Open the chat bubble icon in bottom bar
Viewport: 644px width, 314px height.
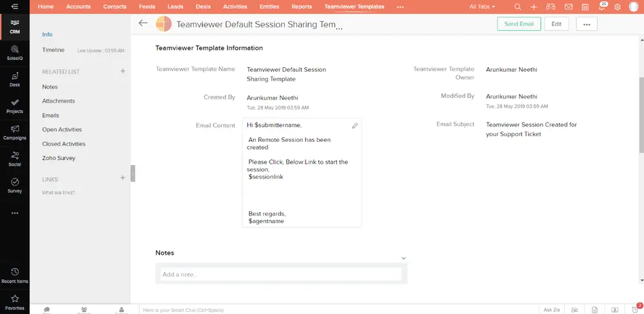pyautogui.click(x=46, y=310)
